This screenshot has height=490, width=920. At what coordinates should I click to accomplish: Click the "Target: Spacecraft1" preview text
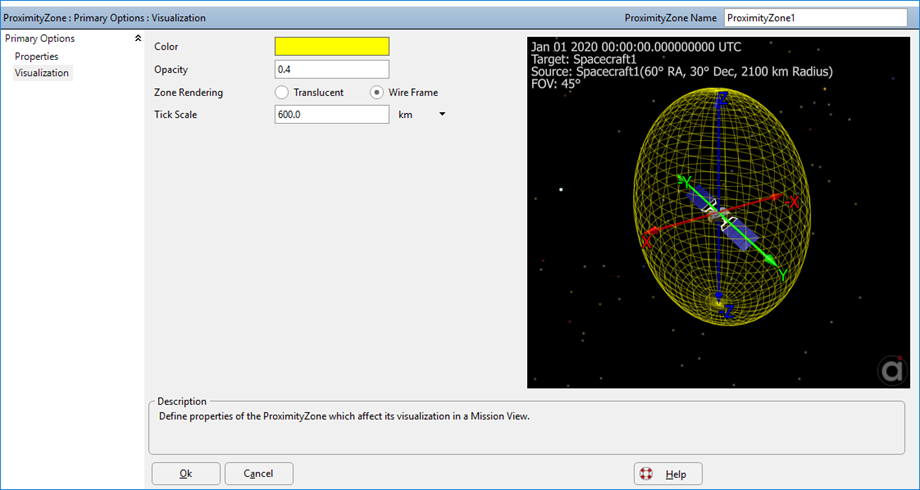click(x=584, y=59)
